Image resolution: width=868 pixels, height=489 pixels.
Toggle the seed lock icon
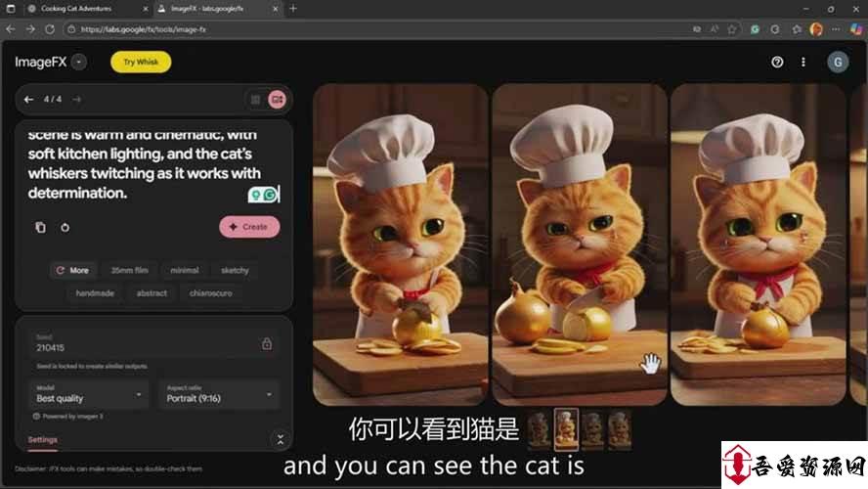[267, 343]
